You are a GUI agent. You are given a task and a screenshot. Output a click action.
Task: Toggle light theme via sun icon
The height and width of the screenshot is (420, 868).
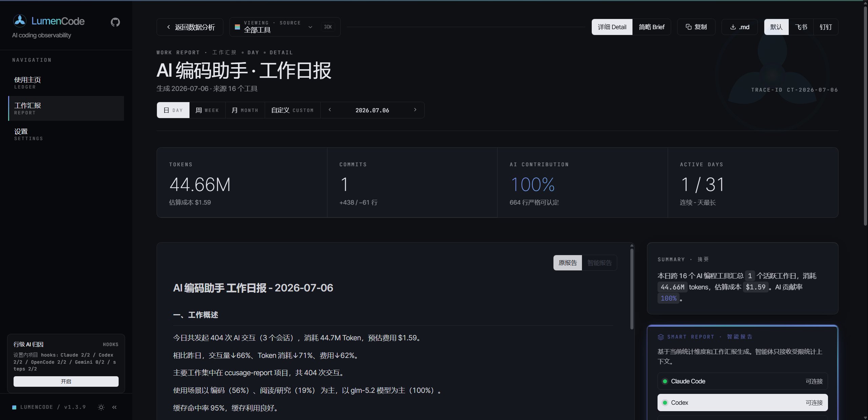point(101,407)
